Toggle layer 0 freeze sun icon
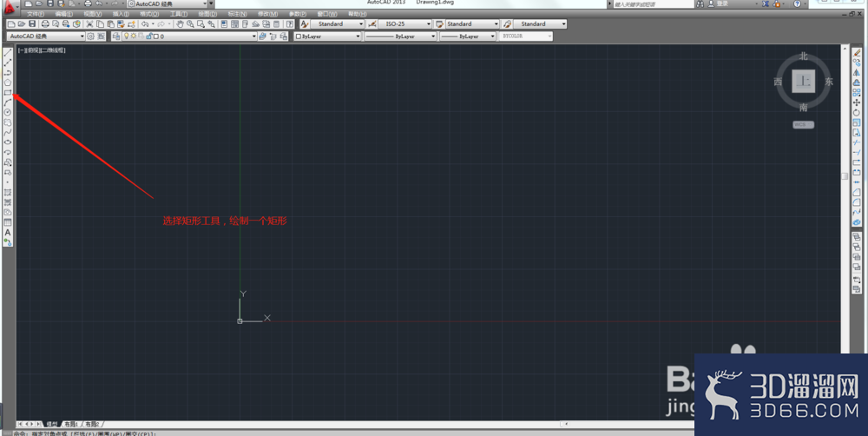 [134, 36]
